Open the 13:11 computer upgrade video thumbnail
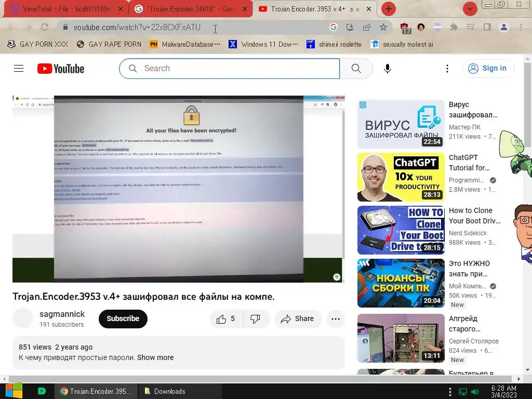Screen dimensions: 532x399 (x=401, y=338)
